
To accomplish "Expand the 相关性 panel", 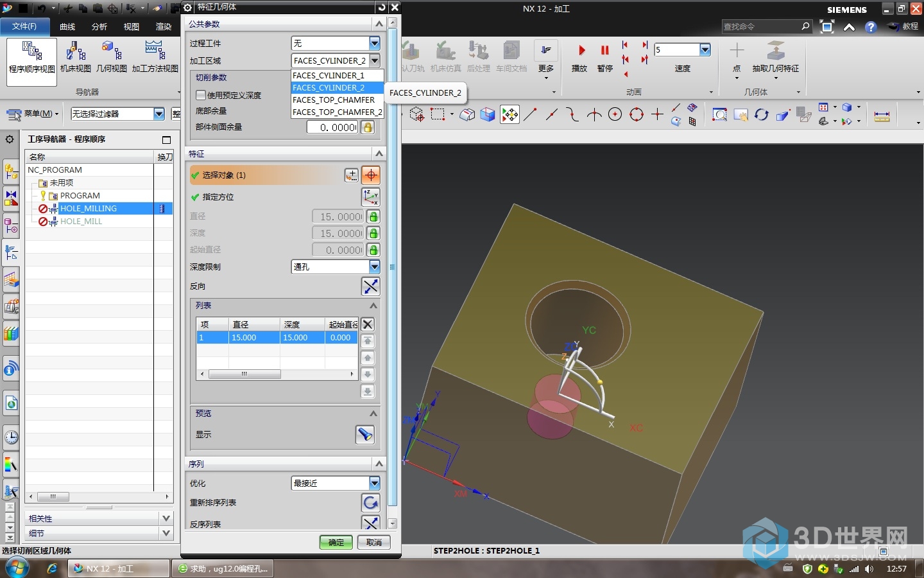I will [x=166, y=518].
